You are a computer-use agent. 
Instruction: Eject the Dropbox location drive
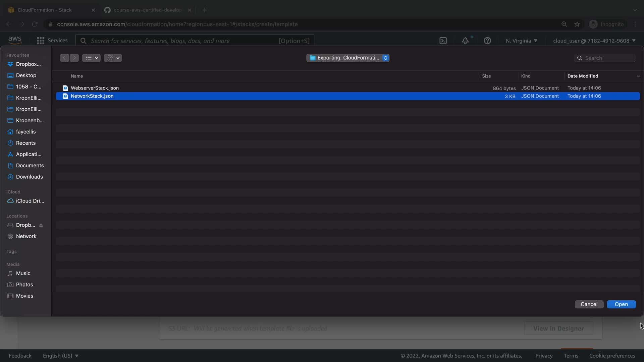point(41,225)
